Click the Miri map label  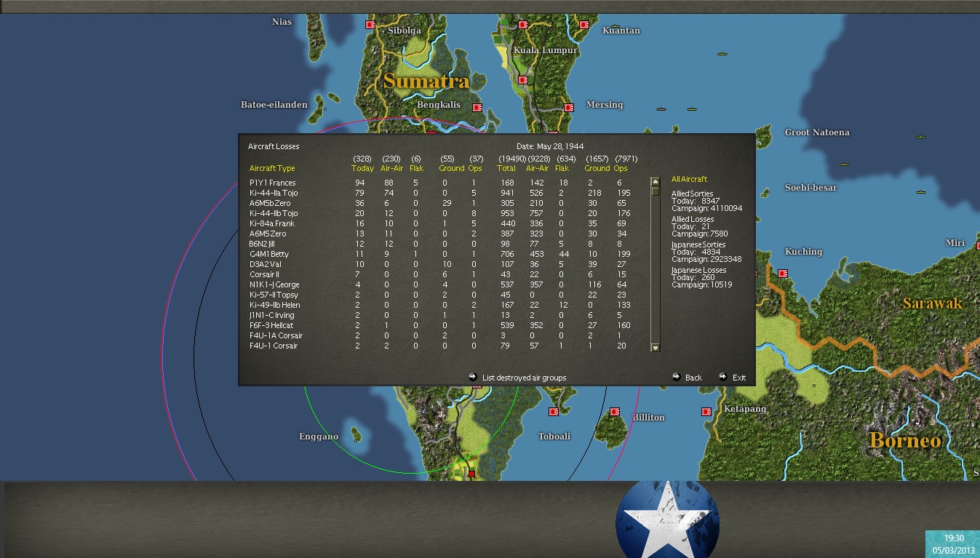click(955, 243)
